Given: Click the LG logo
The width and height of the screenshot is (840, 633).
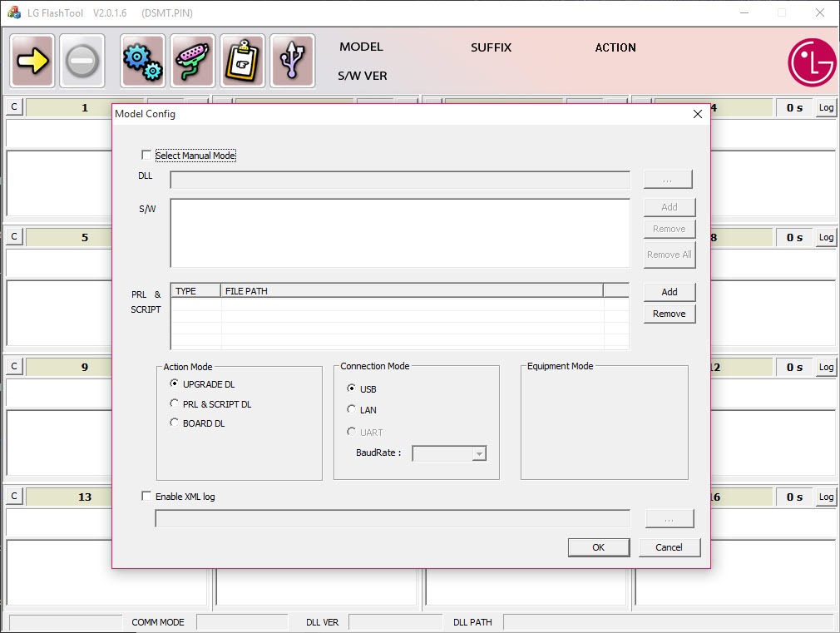Looking at the screenshot, I should click(x=812, y=62).
